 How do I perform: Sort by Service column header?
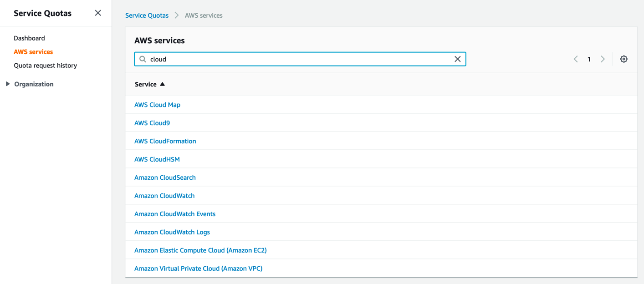coord(150,84)
